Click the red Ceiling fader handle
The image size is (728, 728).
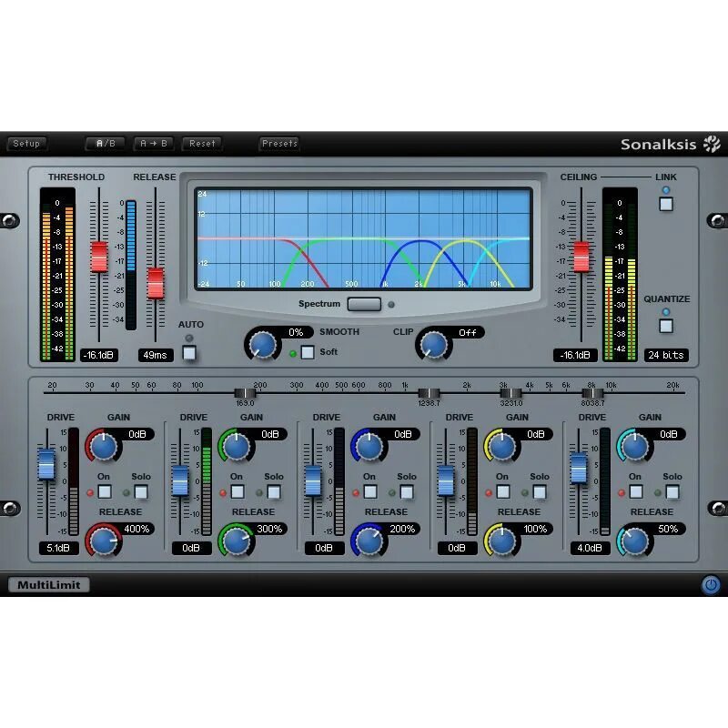coord(581,257)
